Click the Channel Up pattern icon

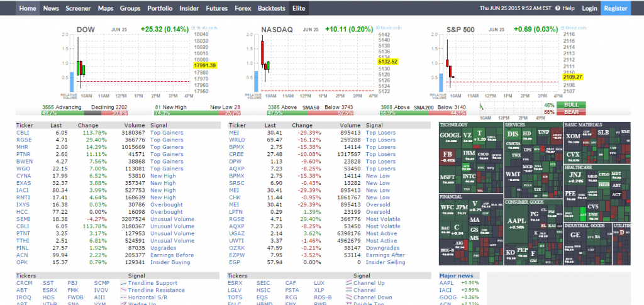[348, 283]
